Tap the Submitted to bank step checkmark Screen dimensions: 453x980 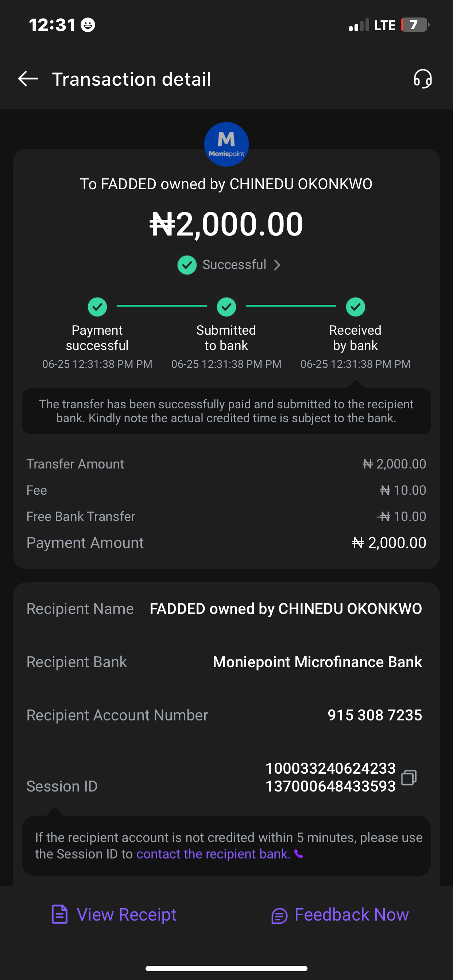[226, 307]
